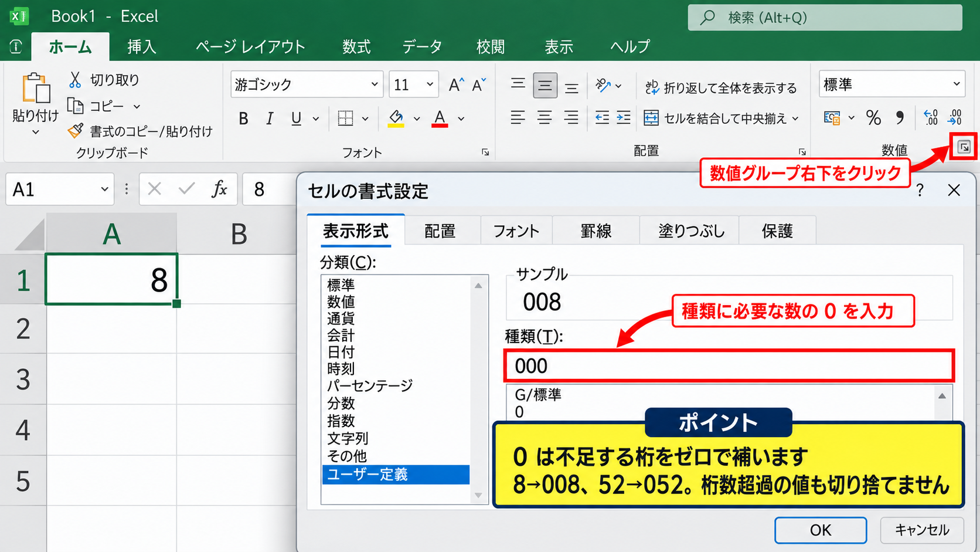Apply the yellow fill color bucket
Viewport: 980px width, 552px height.
click(396, 118)
